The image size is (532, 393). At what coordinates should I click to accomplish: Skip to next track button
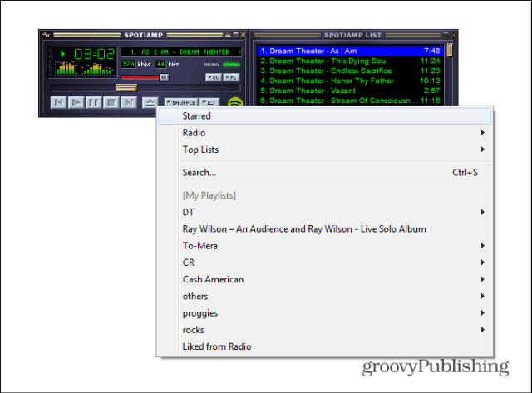129,102
